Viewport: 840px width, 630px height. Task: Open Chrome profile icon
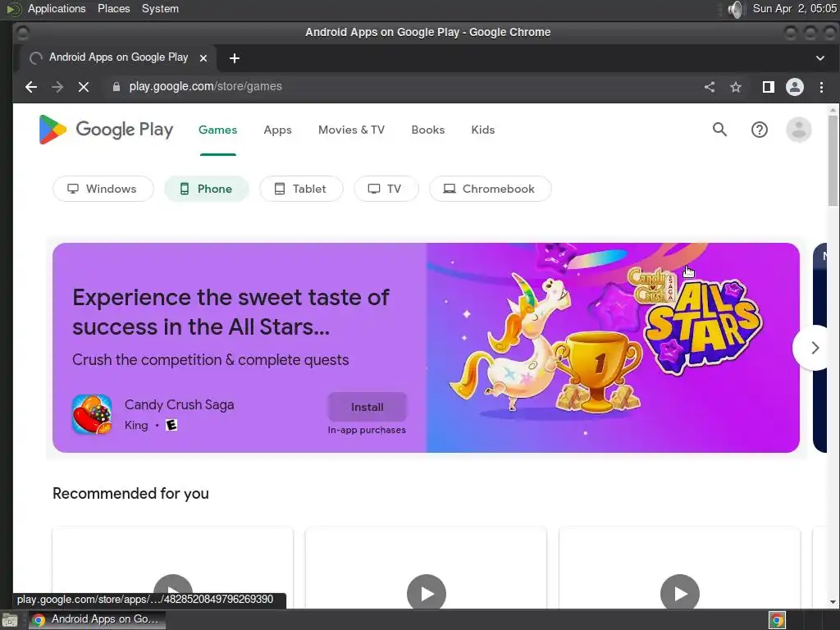[794, 87]
